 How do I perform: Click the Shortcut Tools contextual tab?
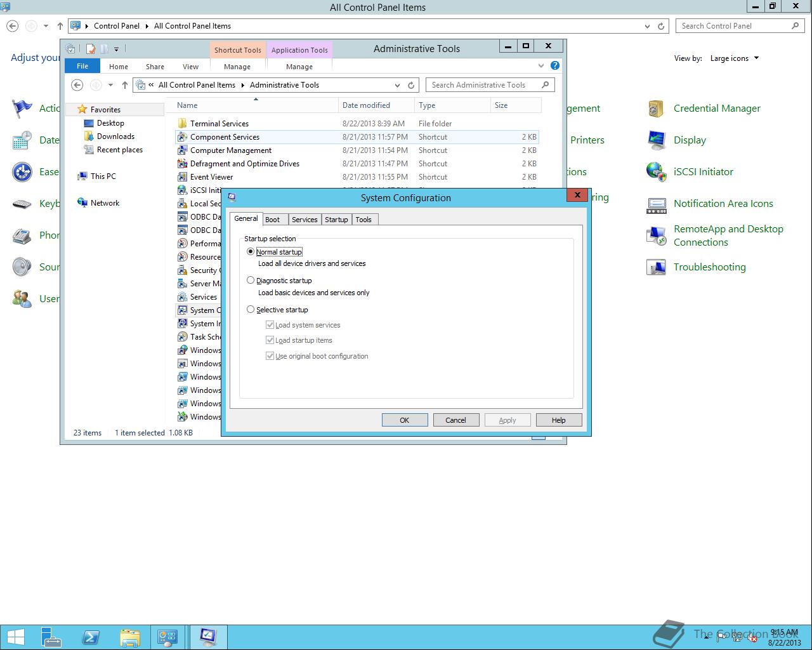pyautogui.click(x=237, y=50)
